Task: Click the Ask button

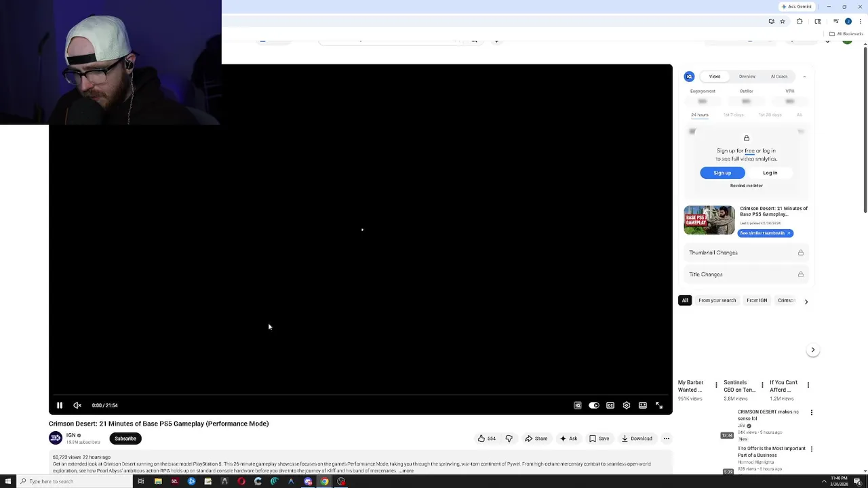Action: click(x=568, y=439)
